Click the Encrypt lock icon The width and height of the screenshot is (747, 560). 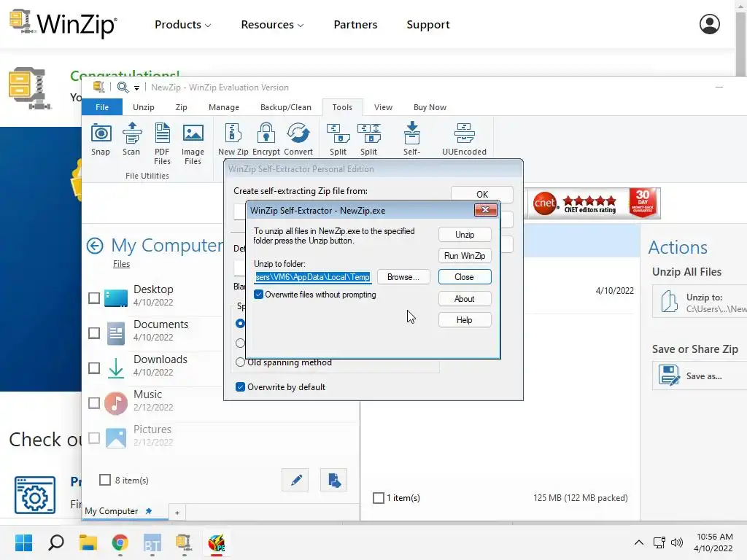[x=266, y=133]
